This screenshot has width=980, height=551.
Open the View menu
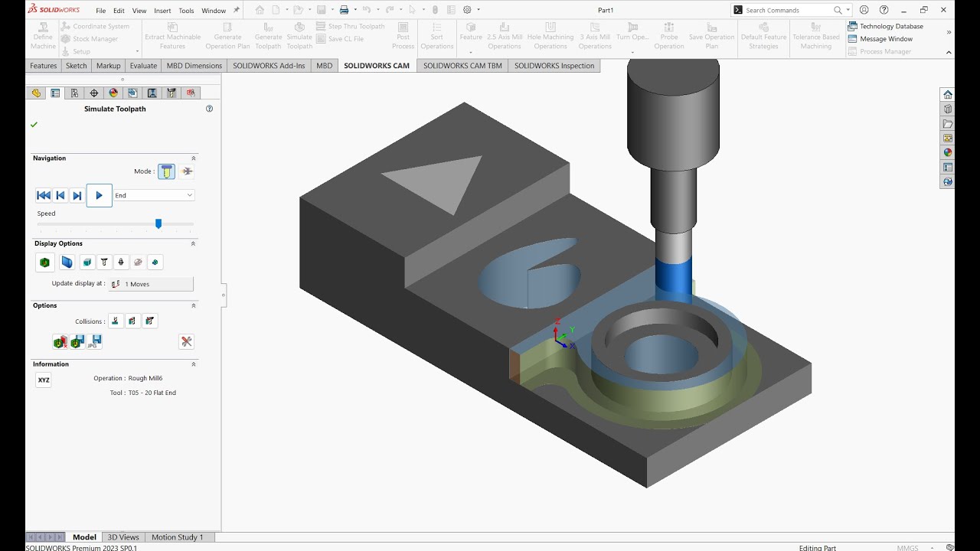coord(139,11)
